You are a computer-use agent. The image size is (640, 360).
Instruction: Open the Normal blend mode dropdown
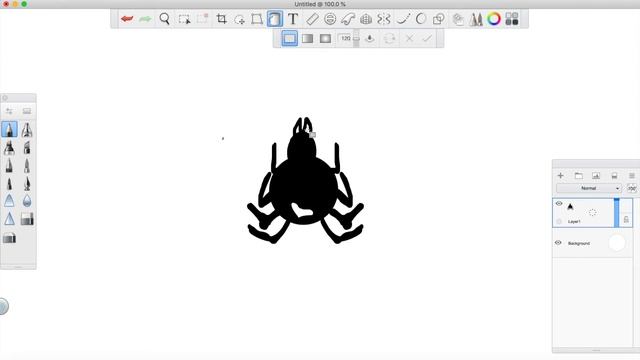point(589,188)
